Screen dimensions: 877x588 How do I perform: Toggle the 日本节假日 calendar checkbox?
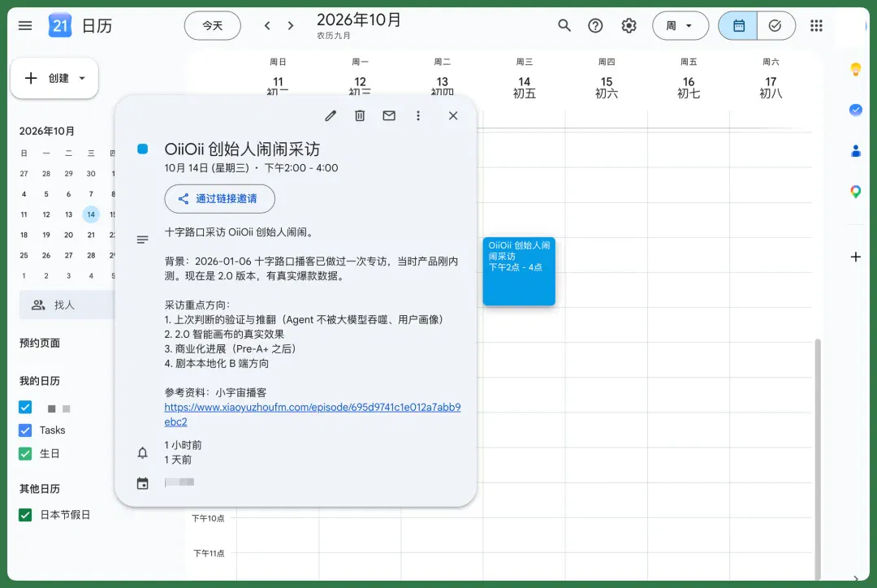(25, 515)
